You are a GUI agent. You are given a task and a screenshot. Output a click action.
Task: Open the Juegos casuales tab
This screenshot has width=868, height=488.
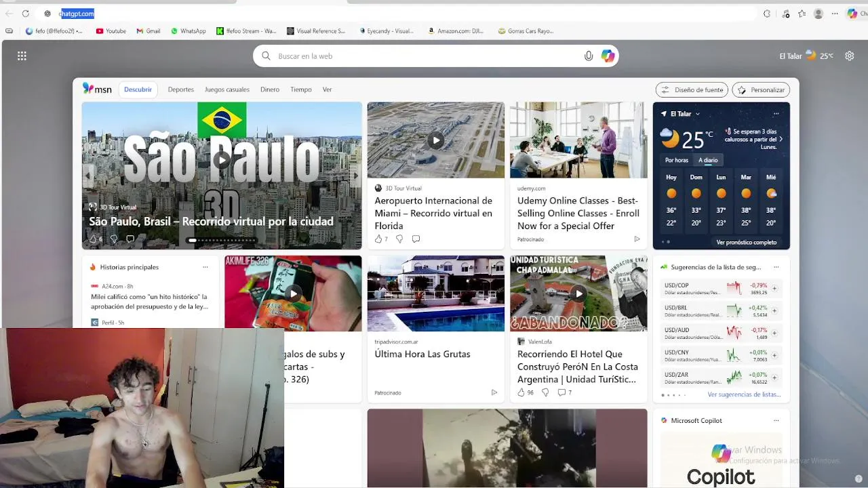tap(227, 89)
